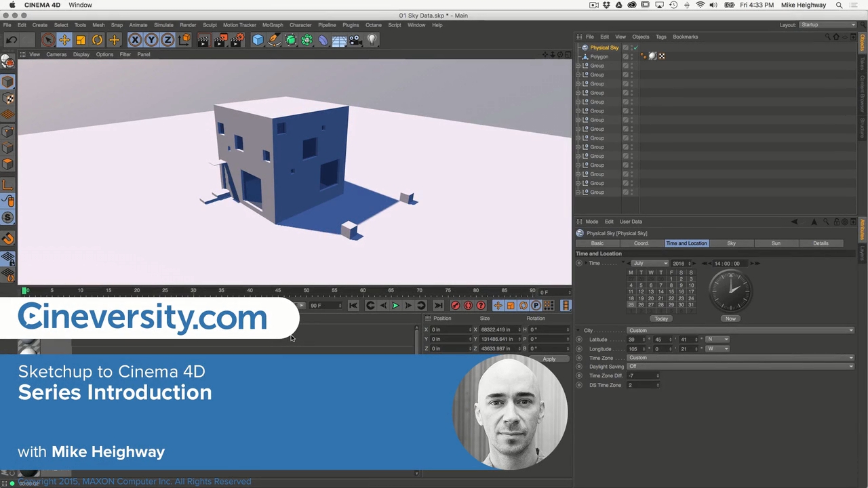Click Render to Picture Viewer icon
Screen dimensions: 868x488
click(x=220, y=40)
